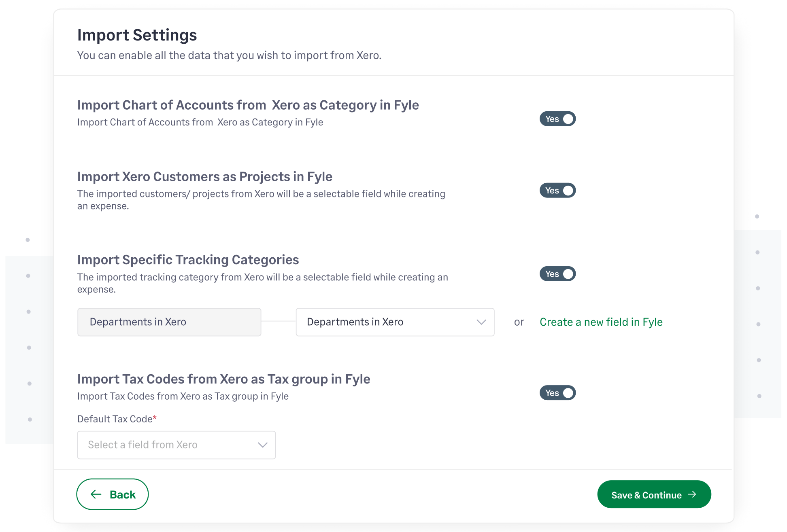This screenshot has width=787, height=532.
Task: Click the toggle knob on Import Chart of Accounts
Action: tap(568, 119)
